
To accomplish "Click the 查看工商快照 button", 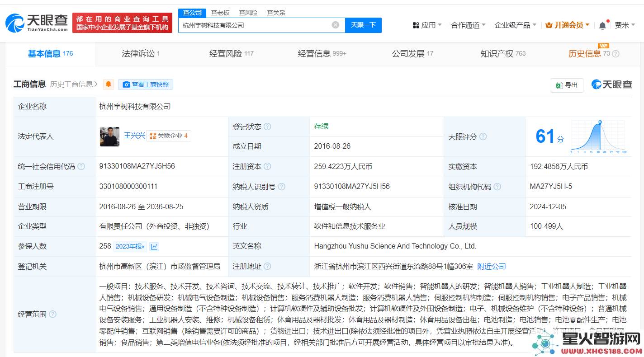I will tap(146, 85).
